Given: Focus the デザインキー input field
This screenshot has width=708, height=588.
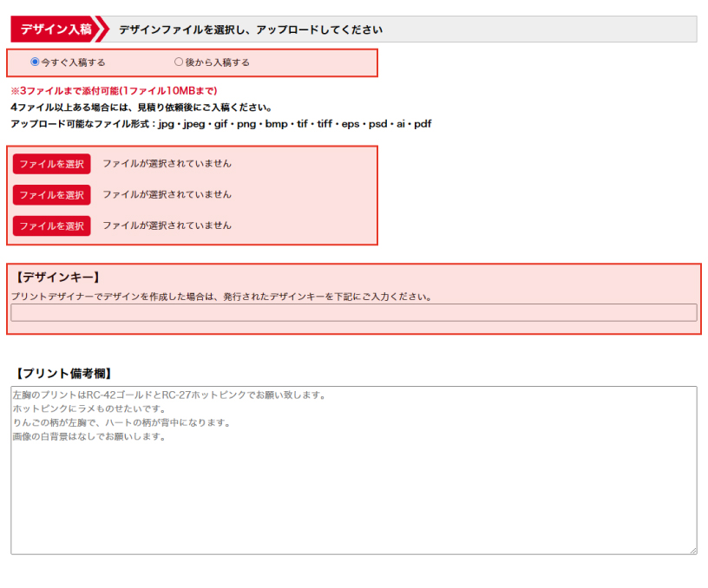Looking at the screenshot, I should [353, 313].
